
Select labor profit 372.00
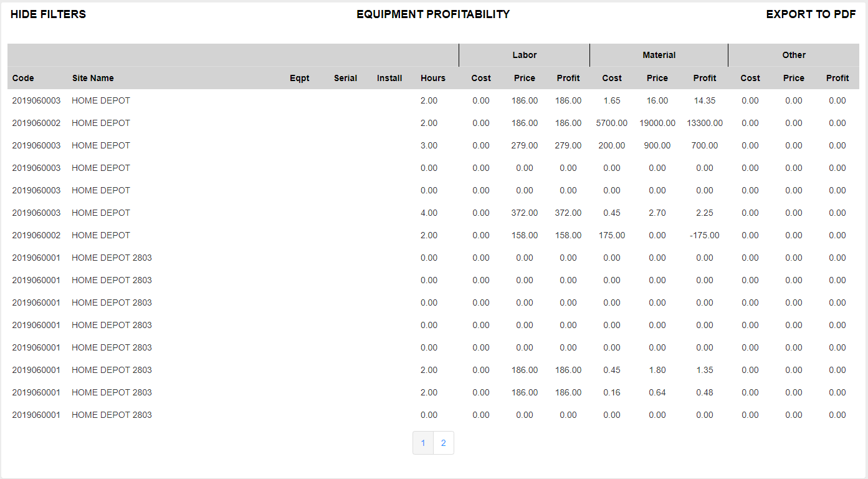tap(568, 213)
